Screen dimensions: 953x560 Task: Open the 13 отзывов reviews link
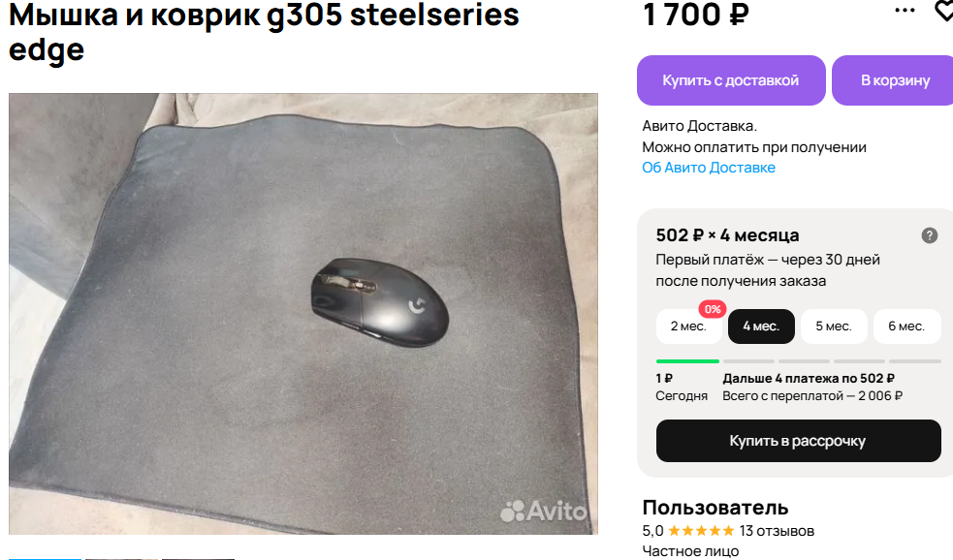coord(777,531)
